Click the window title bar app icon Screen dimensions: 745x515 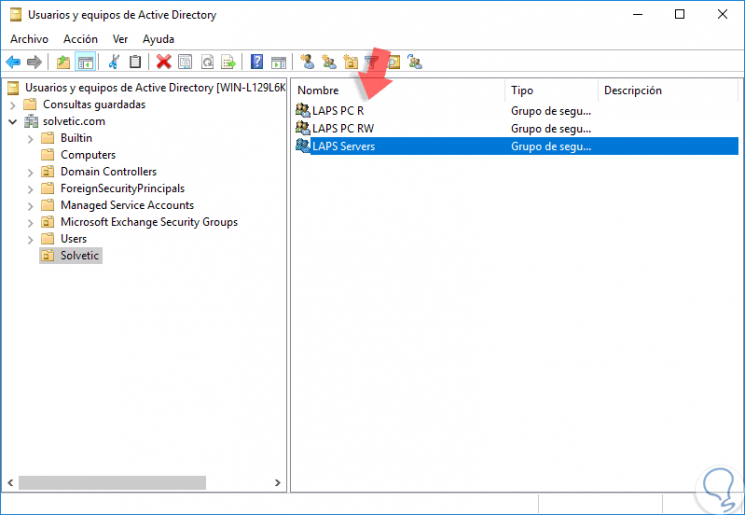(16, 15)
